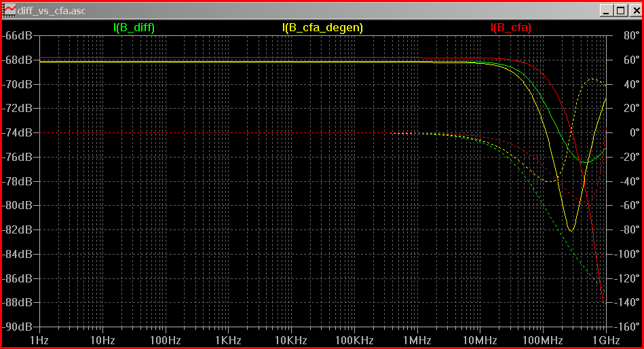
Task: Click the 10KHz frequency axis label
Action: pos(291,340)
